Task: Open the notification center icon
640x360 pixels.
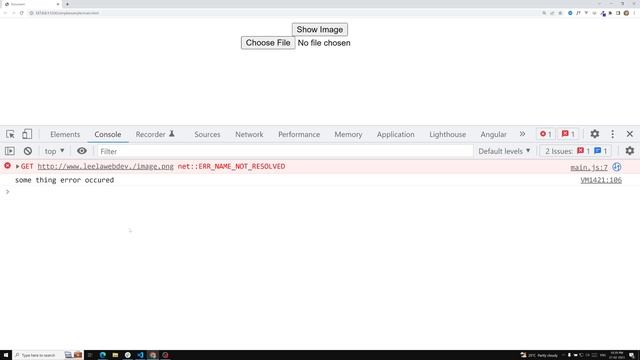Action: tap(631, 355)
